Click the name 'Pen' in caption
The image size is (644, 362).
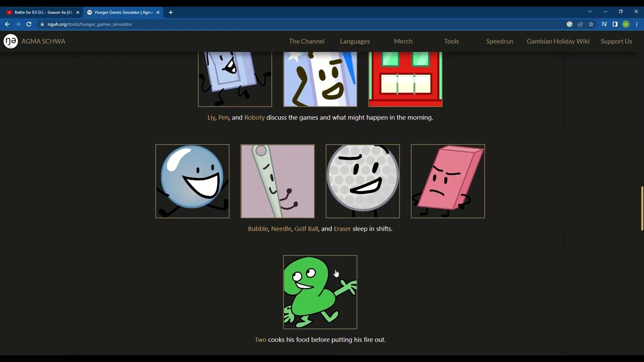click(x=223, y=118)
